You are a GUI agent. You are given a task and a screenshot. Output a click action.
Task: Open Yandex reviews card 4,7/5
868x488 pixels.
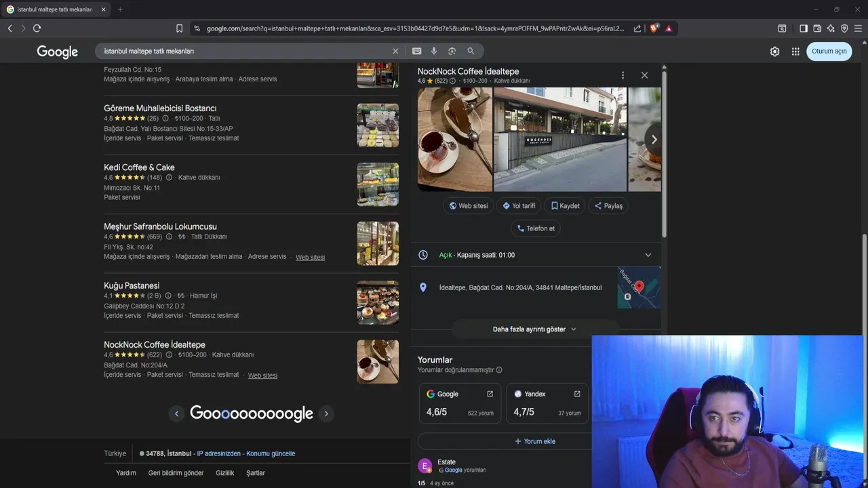coord(547,403)
